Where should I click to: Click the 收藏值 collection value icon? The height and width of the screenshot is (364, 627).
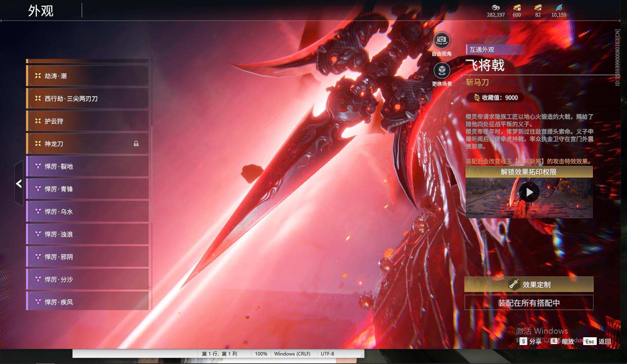click(477, 98)
